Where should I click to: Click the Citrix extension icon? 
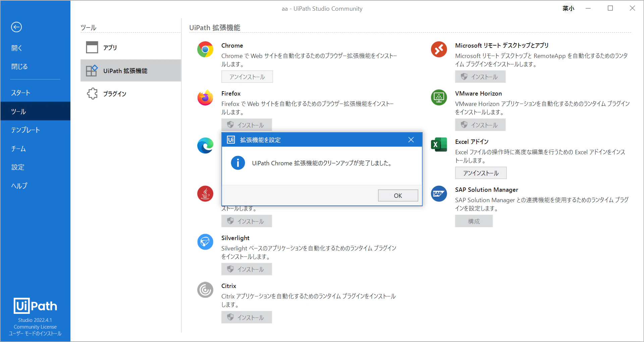tap(205, 290)
